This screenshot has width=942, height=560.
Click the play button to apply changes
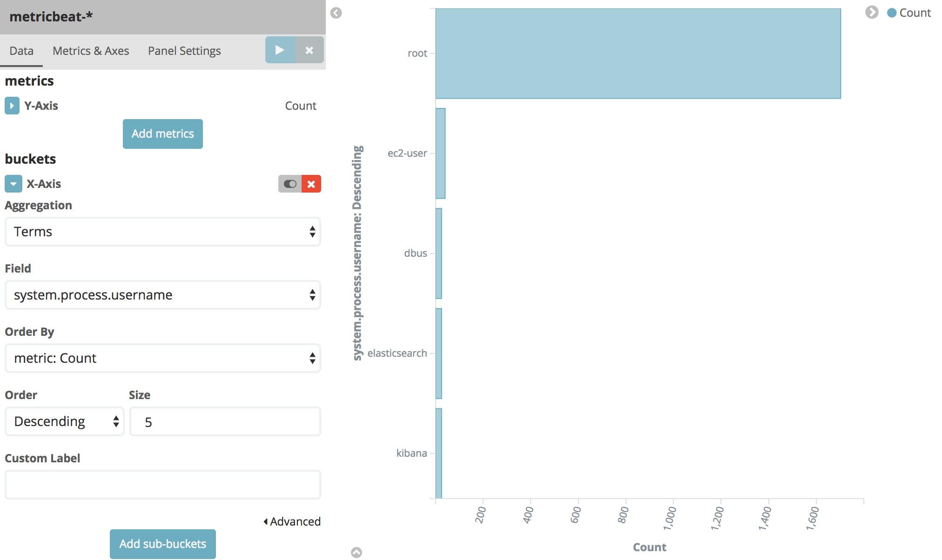click(280, 50)
